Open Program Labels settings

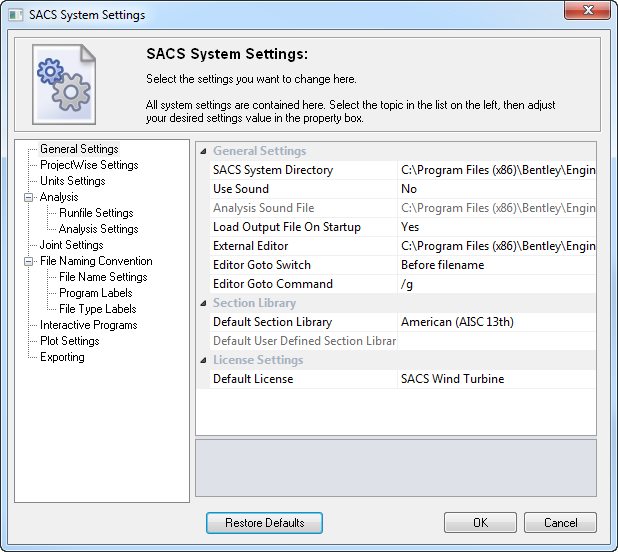pos(95,293)
